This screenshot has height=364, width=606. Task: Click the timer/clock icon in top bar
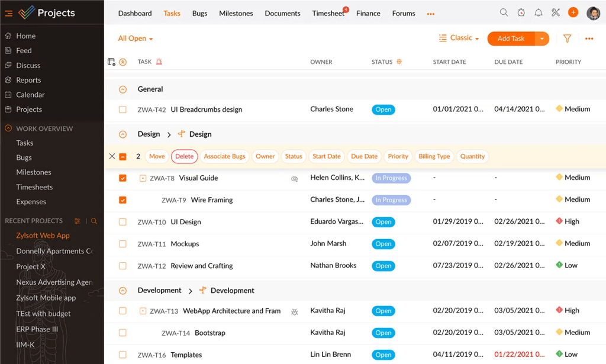tap(521, 12)
